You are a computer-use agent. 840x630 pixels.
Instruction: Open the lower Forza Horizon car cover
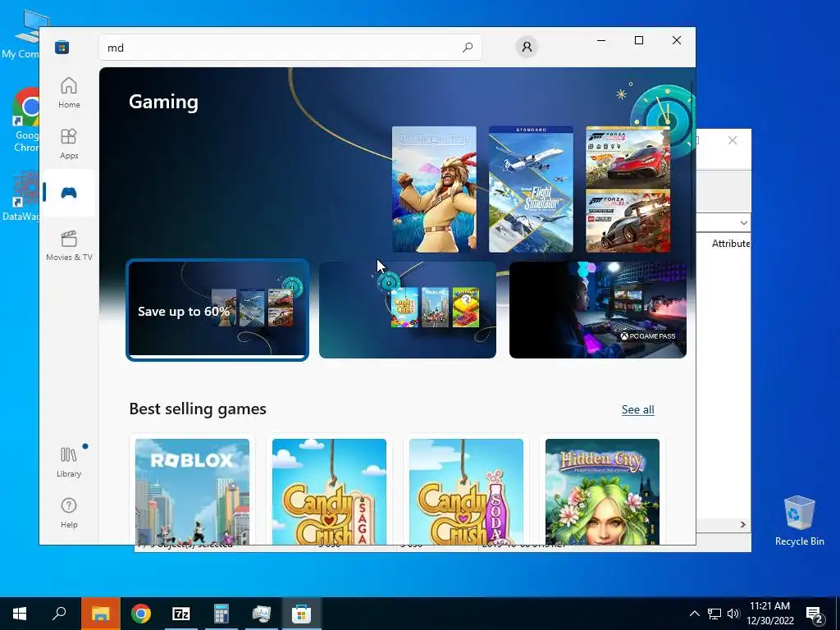click(628, 221)
